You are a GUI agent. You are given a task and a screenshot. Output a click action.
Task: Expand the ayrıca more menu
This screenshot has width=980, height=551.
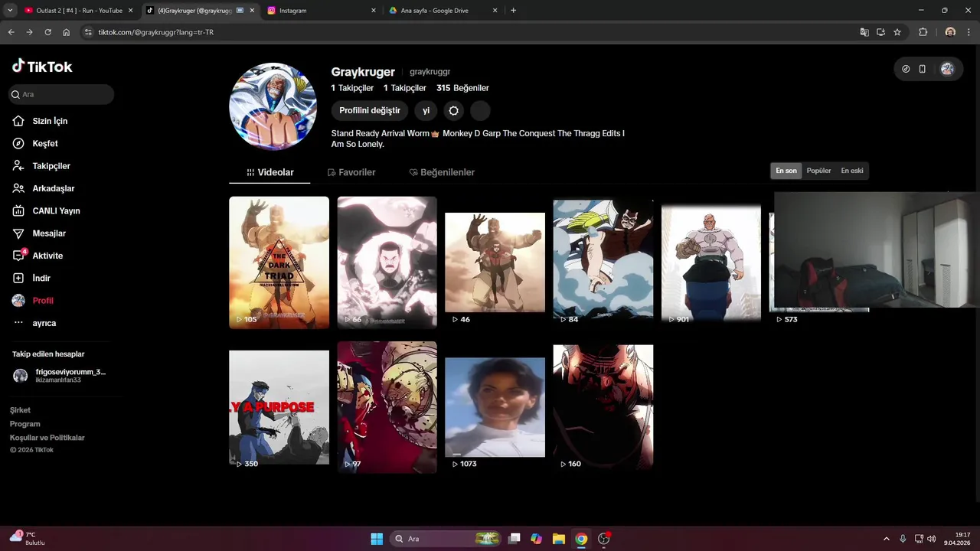pyautogui.click(x=44, y=323)
